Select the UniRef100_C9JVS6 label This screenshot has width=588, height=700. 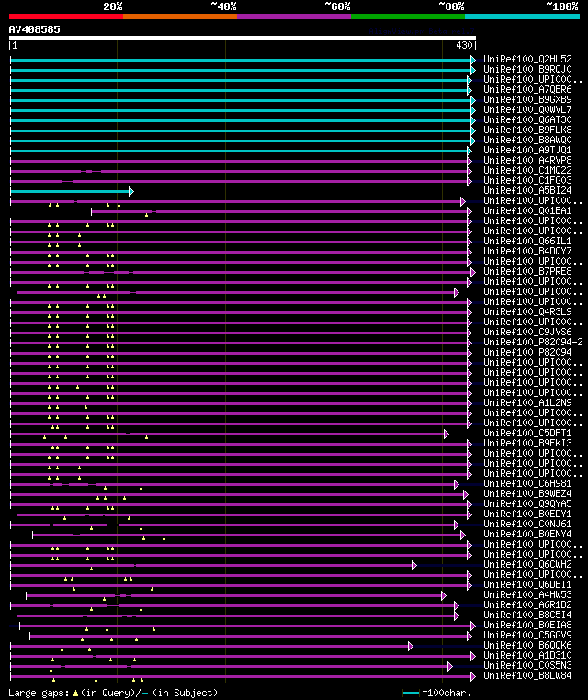click(527, 333)
